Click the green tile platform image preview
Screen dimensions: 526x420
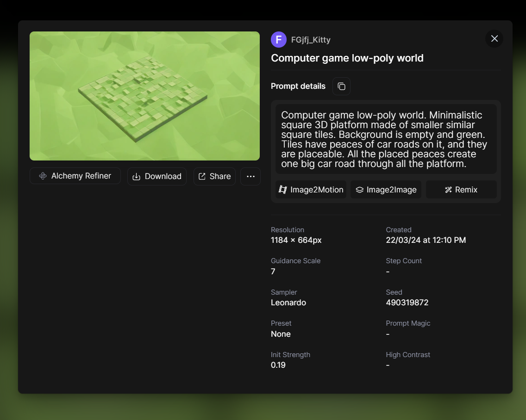(x=144, y=96)
